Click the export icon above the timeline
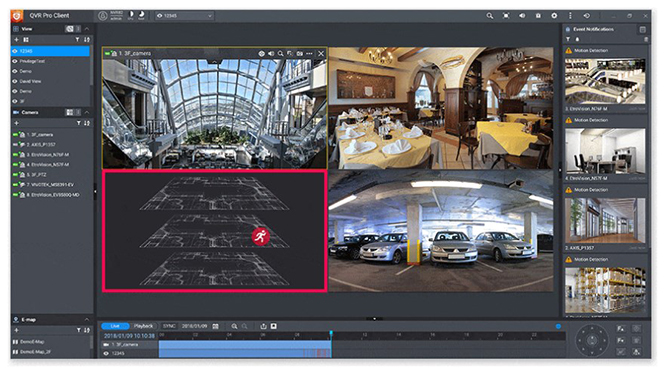The height and width of the screenshot is (374, 665). click(263, 326)
